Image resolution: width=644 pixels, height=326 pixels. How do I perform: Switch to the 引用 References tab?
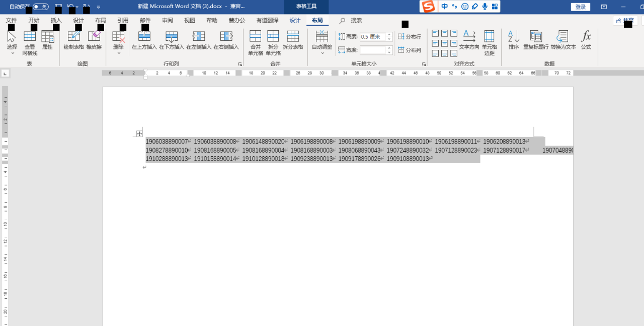point(123,20)
